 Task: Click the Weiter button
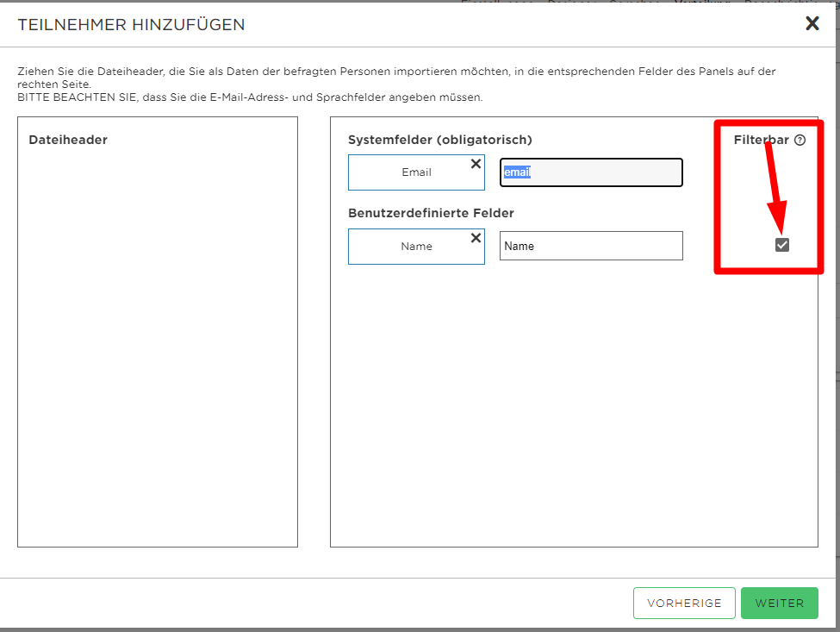coord(780,603)
